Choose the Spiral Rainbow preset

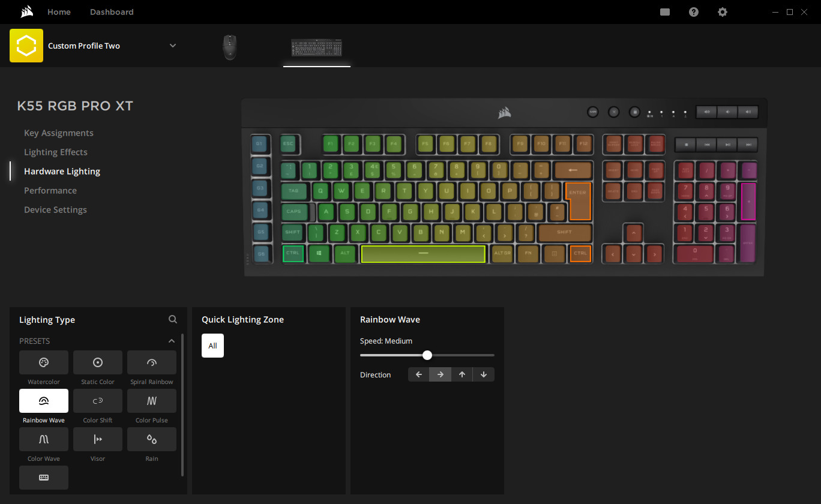coord(152,362)
